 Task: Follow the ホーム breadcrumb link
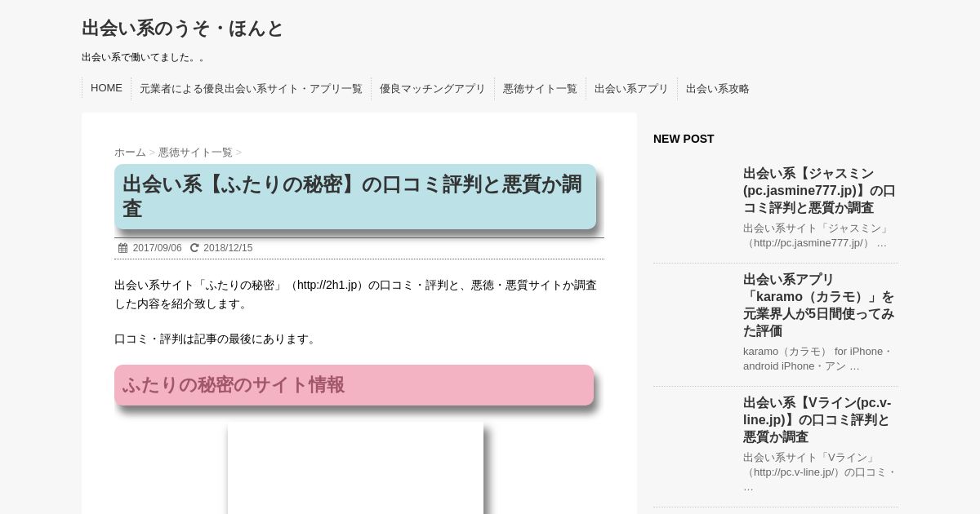click(130, 153)
